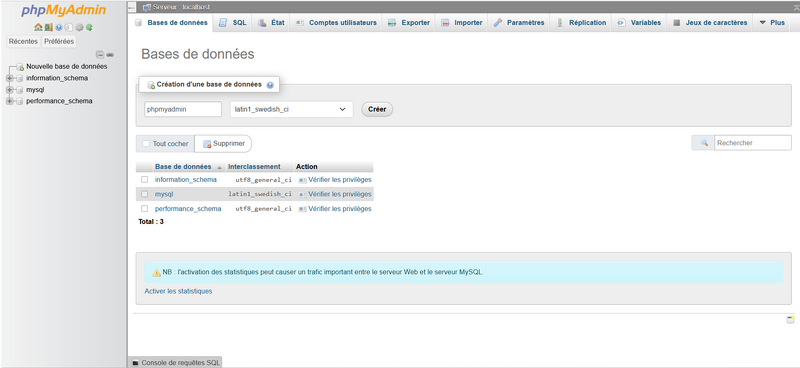Click privileges icon for performance_schema row

pyautogui.click(x=302, y=209)
